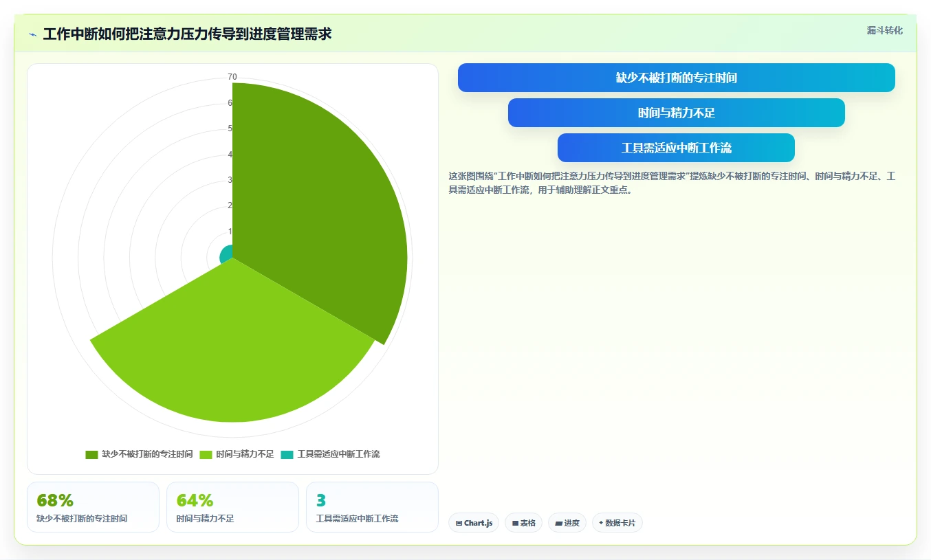Viewport: 931px width, 560px height.
Task: Toggle 缺少不被打断的专注时间 legend swatch
Action: [x=92, y=455]
